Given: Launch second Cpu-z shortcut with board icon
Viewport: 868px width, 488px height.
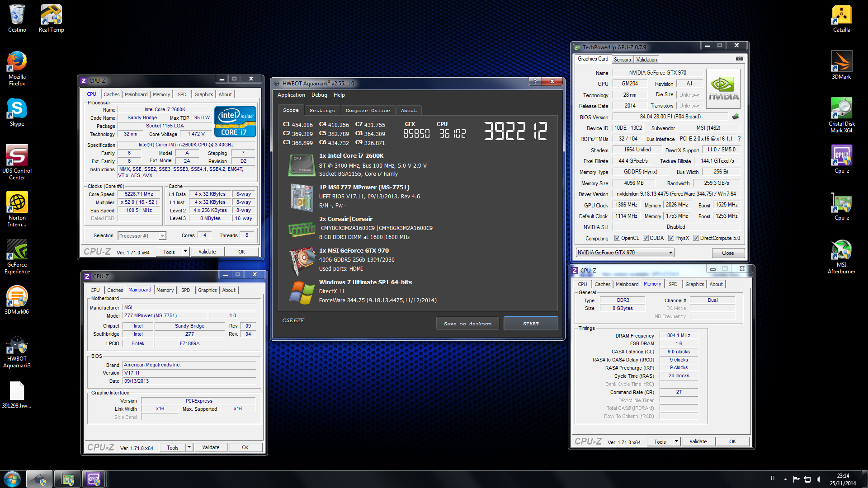Looking at the screenshot, I should (x=841, y=206).
